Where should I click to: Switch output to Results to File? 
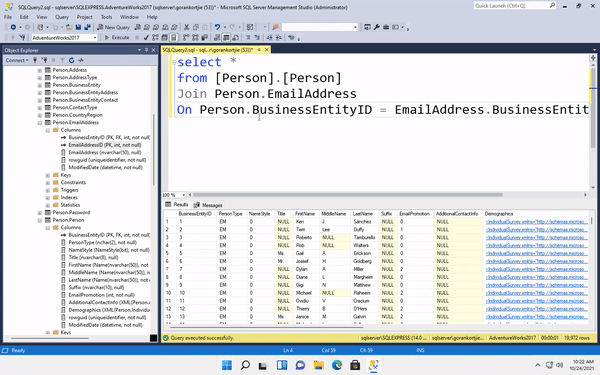(235, 38)
